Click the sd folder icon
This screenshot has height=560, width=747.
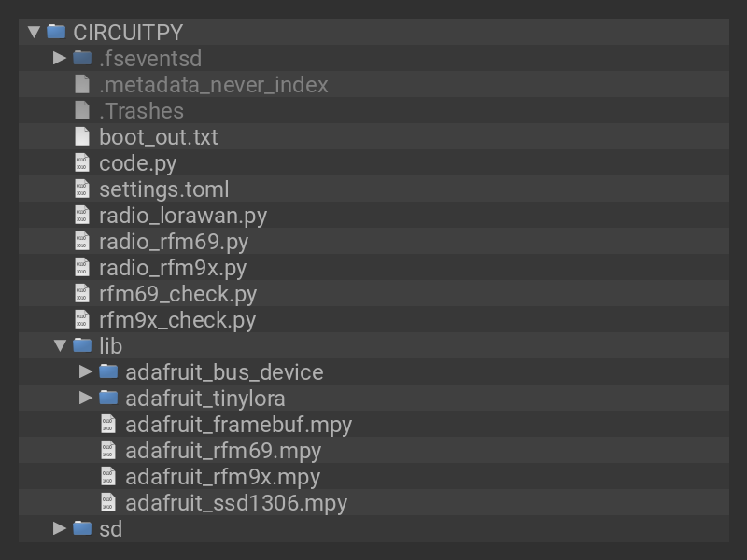82,528
